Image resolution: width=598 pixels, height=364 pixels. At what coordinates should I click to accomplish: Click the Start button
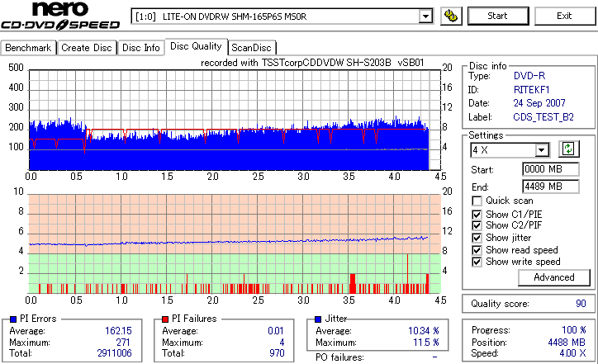(x=498, y=16)
